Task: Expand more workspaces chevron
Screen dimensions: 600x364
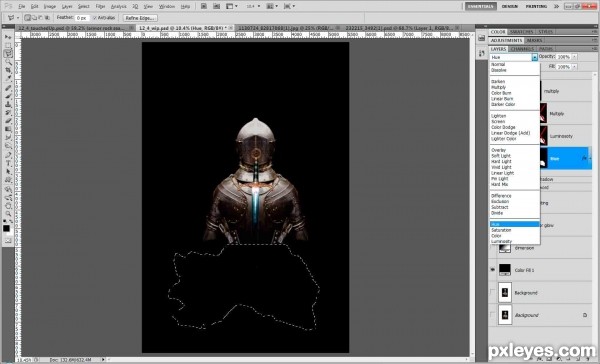Action: pos(556,6)
